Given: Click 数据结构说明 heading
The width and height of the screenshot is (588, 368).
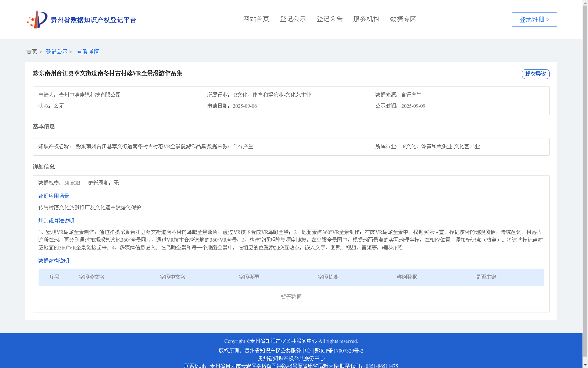Looking at the screenshot, I should (54, 261).
